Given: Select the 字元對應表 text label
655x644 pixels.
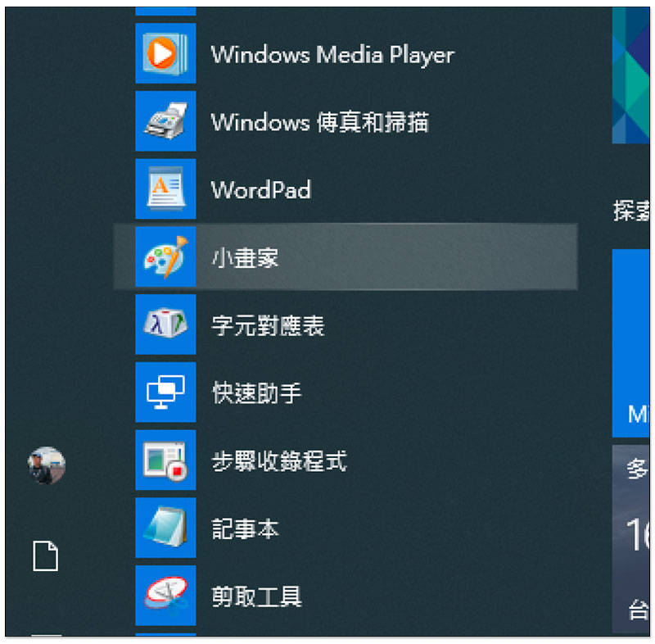Looking at the screenshot, I should (x=268, y=325).
